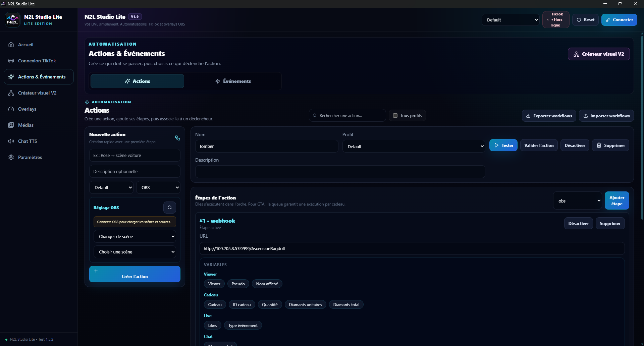Click the trash icon on Supprimer action
The height and width of the screenshot is (346, 644).
pos(599,146)
